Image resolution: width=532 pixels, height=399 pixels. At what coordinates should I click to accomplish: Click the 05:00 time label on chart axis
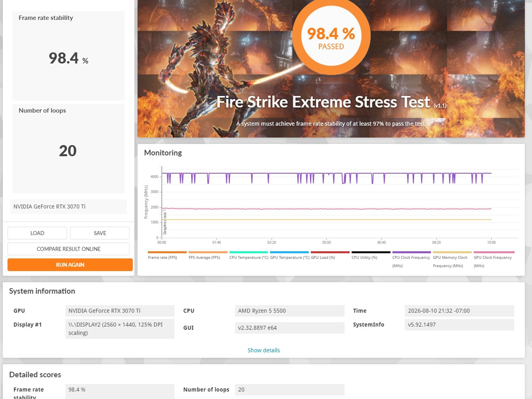click(x=327, y=243)
